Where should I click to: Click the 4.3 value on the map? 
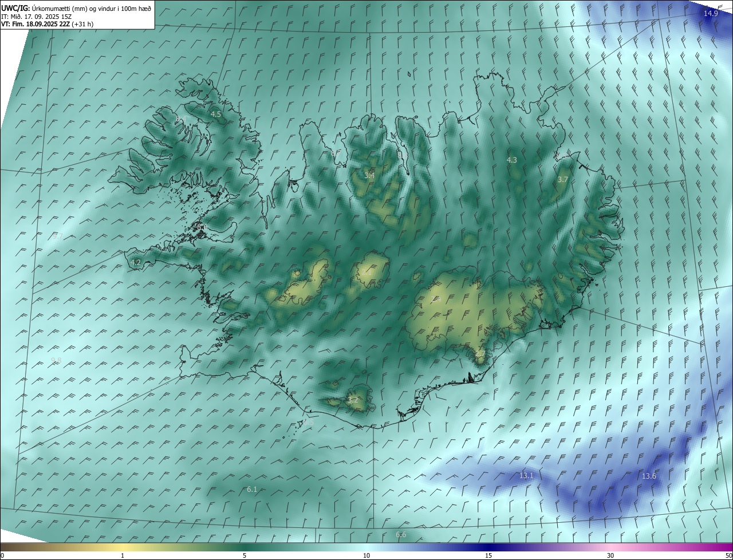512,160
